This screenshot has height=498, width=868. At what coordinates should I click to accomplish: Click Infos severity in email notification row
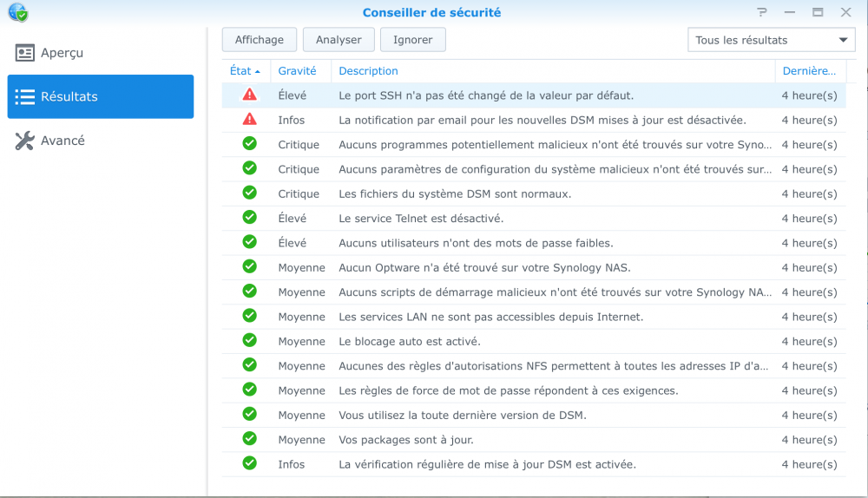[291, 120]
